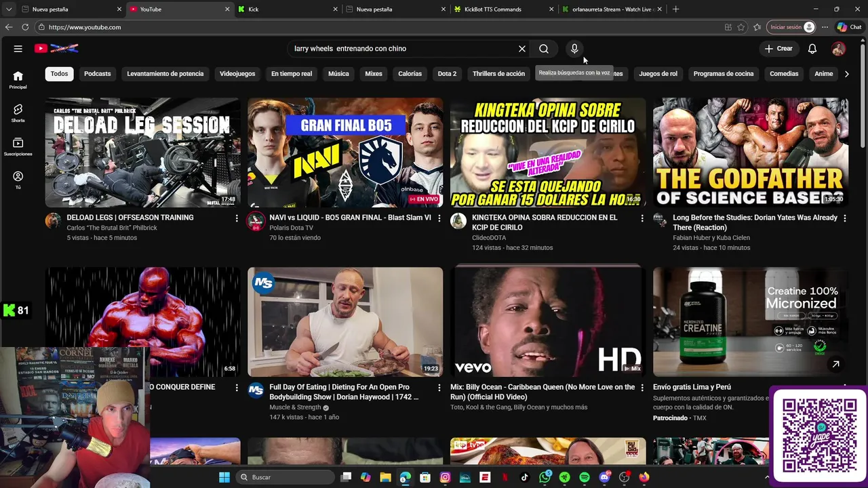Play the Caribbean Queen vevo thumbnail
Screen dimensions: 868x488
[x=548, y=322]
